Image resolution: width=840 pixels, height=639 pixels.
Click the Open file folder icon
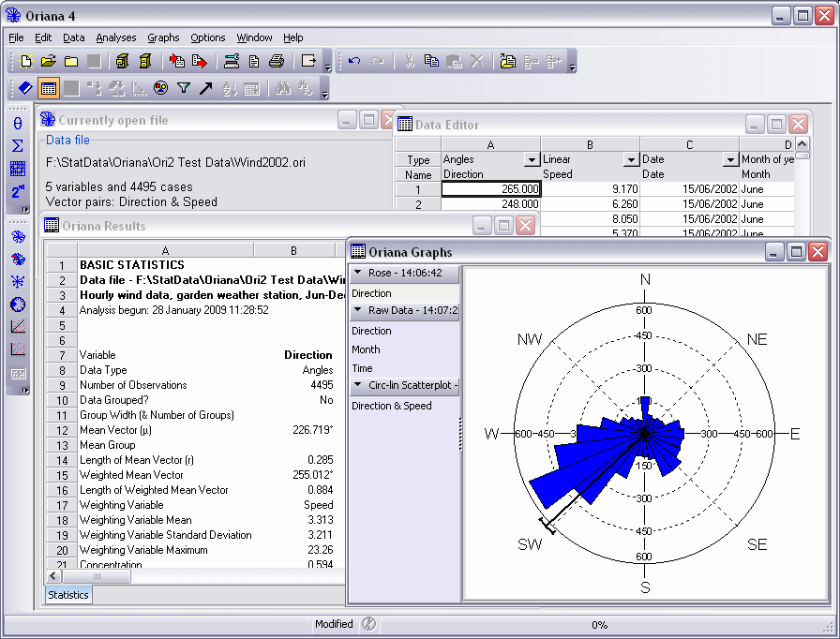[49, 62]
